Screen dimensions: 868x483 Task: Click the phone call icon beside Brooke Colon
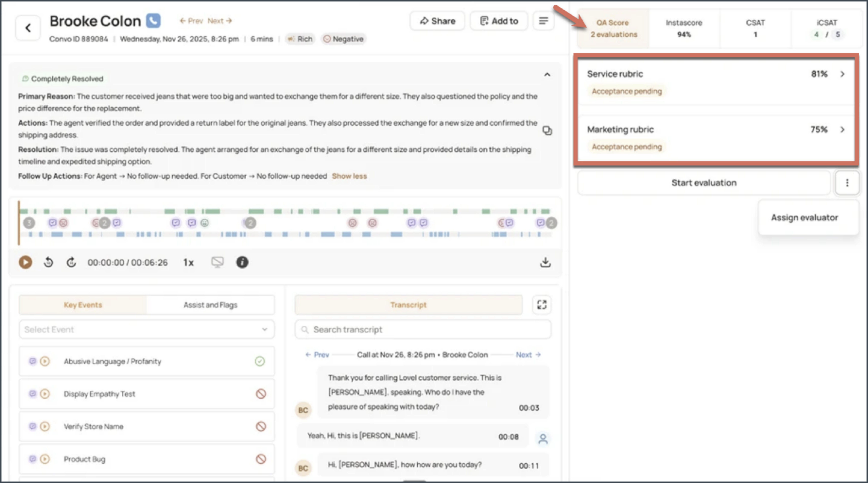pyautogui.click(x=153, y=21)
